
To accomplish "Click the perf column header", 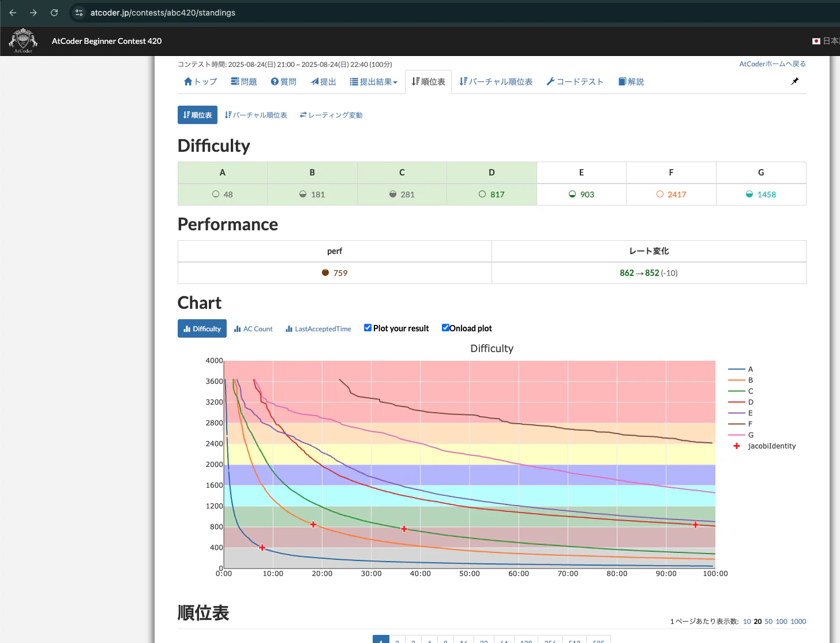I will coord(335,251).
